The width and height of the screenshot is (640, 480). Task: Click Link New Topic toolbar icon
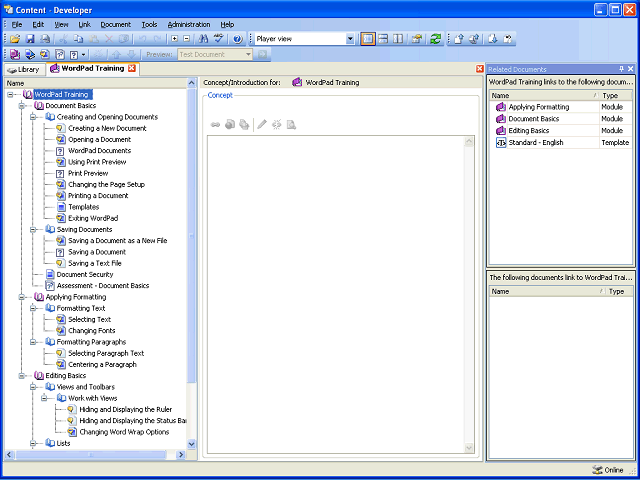45,54
